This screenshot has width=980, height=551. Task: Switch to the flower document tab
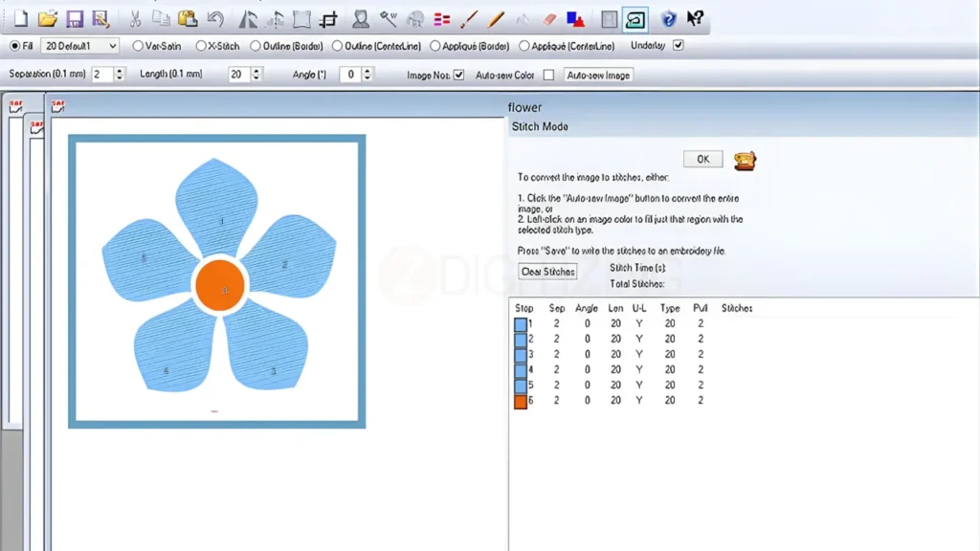click(x=526, y=107)
